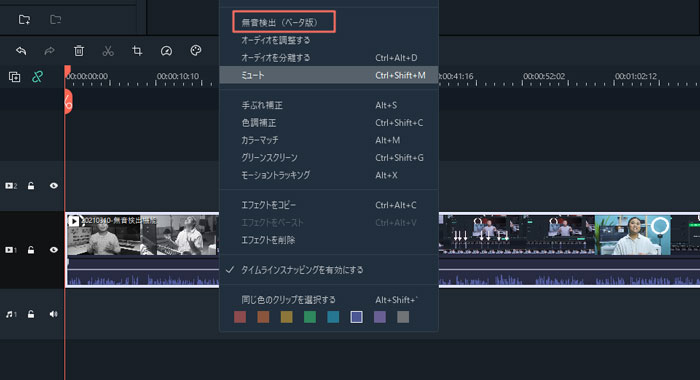The image size is (700, 380).
Task: Select モーショントラッキング menu entry
Action: (329, 175)
